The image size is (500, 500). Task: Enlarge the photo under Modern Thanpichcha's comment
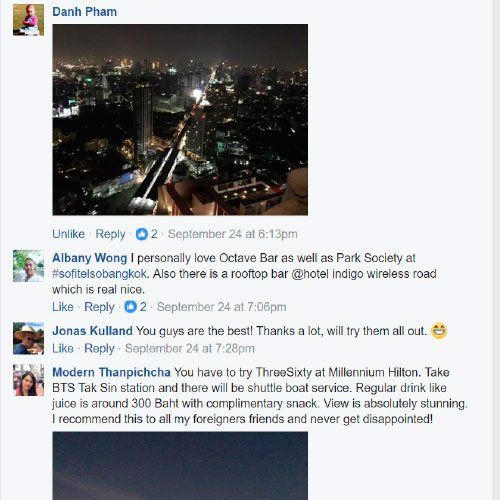[180, 466]
